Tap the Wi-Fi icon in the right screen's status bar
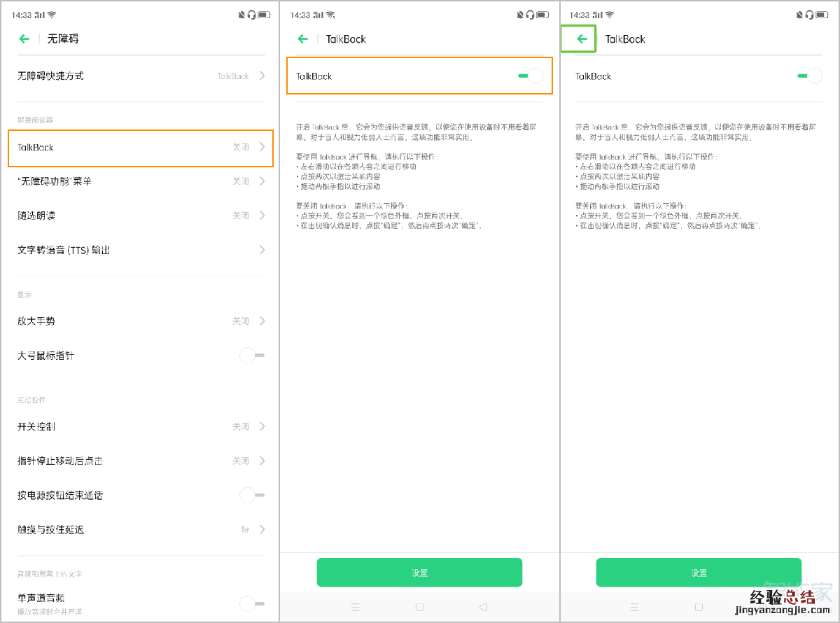Viewport: 840px width, 623px height. click(x=610, y=15)
